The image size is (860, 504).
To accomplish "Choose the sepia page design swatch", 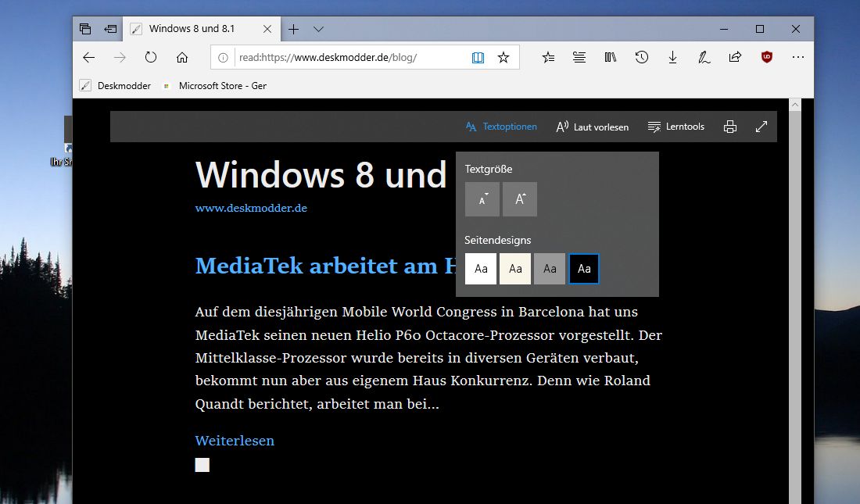I will [x=515, y=269].
